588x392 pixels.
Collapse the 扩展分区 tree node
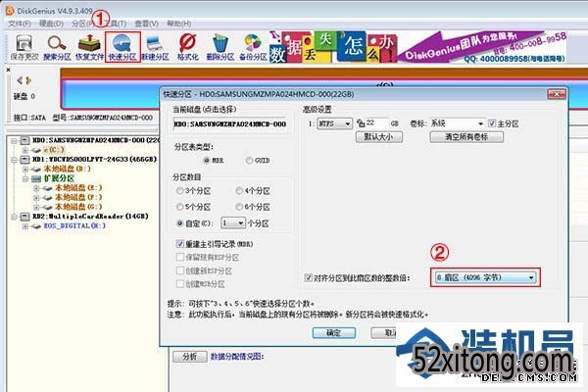click(25, 178)
